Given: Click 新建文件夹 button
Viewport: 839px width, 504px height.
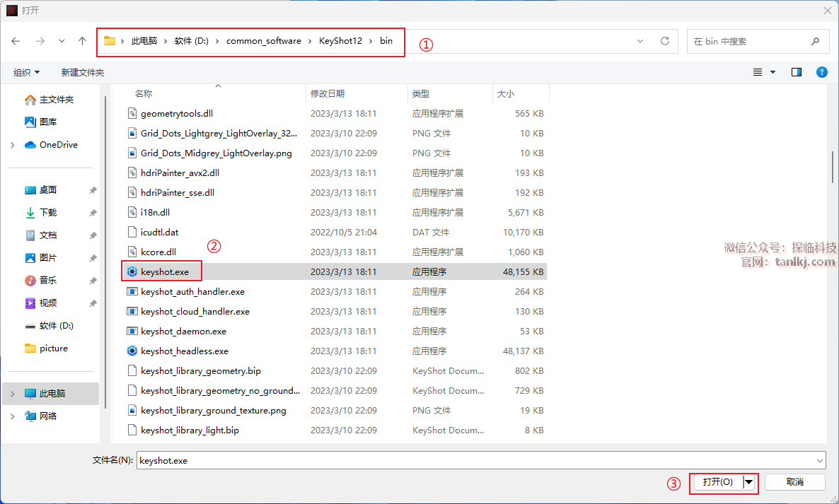Looking at the screenshot, I should [82, 72].
